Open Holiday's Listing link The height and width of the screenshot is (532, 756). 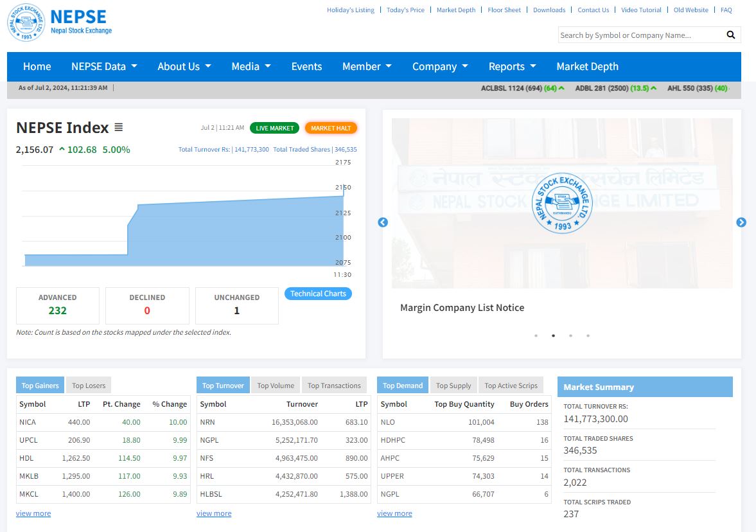tap(351, 10)
